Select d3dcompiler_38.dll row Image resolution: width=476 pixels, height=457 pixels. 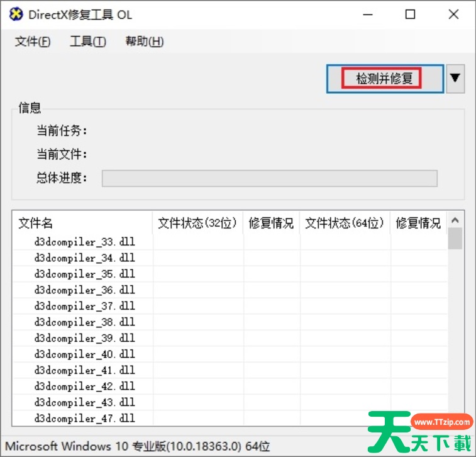coord(230,322)
